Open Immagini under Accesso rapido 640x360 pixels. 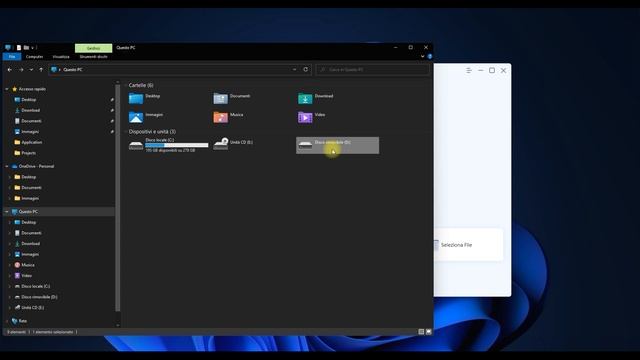click(x=30, y=131)
